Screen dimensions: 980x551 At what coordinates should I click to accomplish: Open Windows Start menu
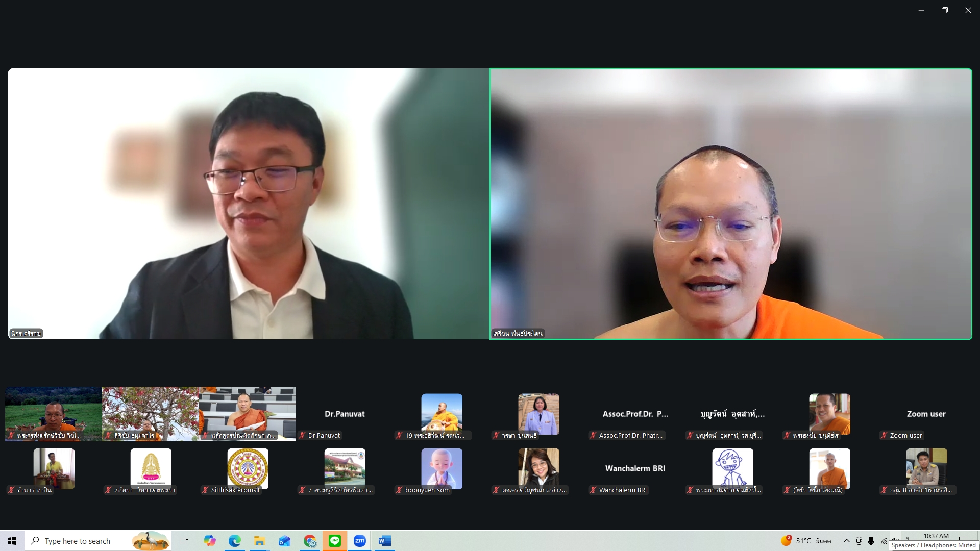click(x=12, y=541)
